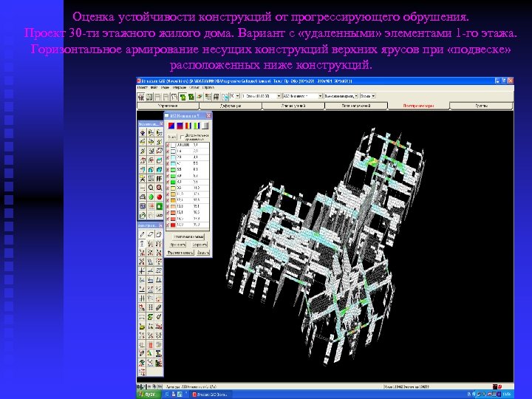Click the right green document toolbar icon

191,97
